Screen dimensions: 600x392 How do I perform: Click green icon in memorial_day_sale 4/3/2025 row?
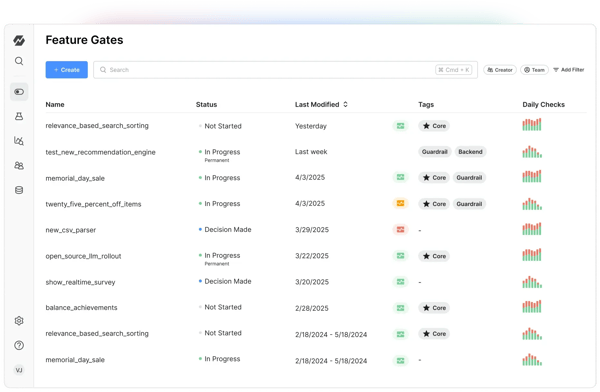click(400, 177)
